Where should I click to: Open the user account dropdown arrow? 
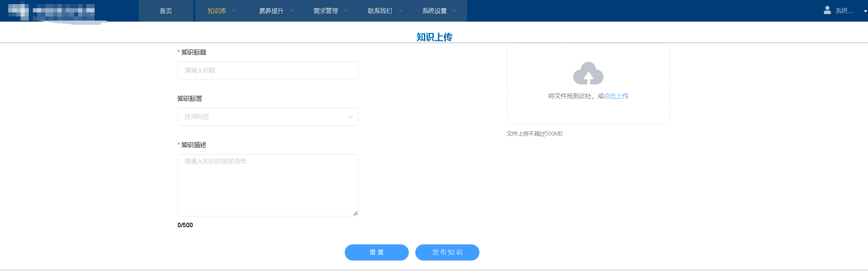coord(865,11)
